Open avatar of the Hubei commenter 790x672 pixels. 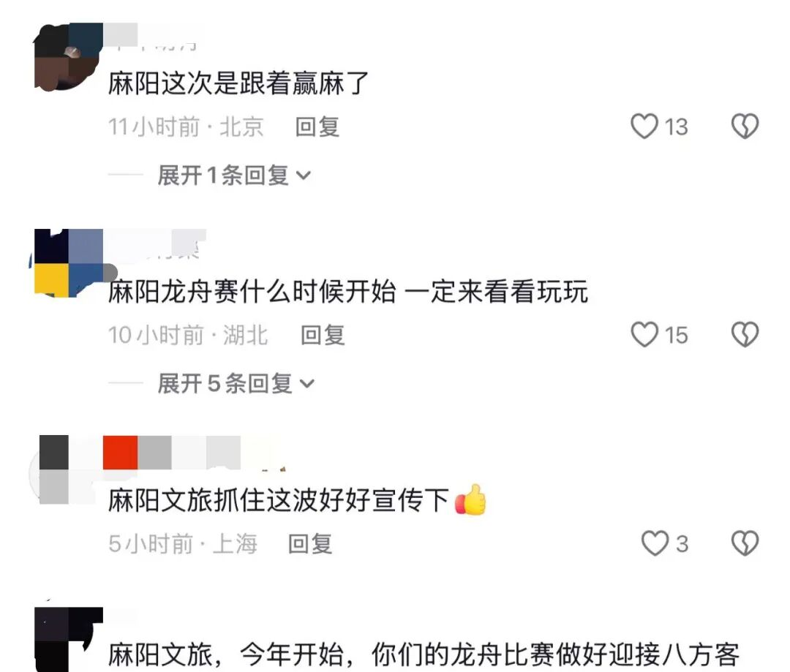tap(68, 263)
